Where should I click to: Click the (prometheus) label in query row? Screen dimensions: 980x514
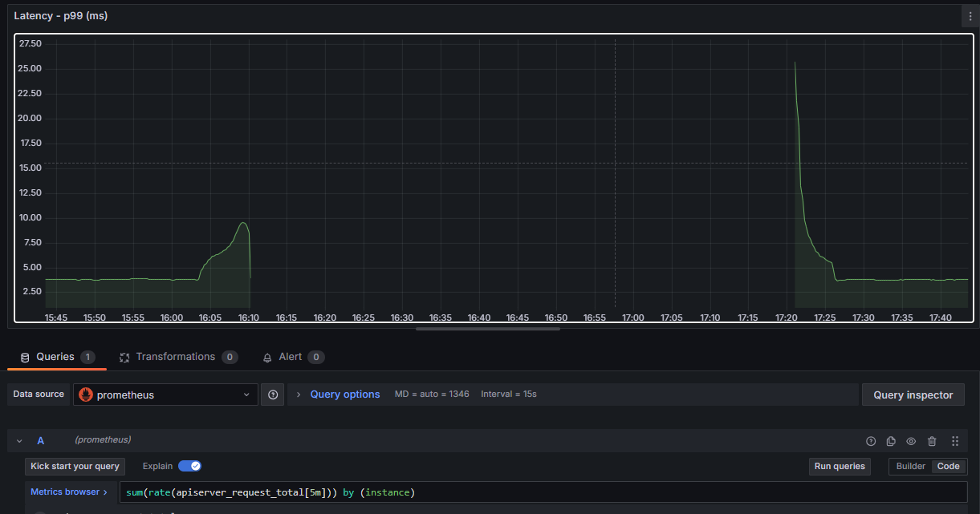coord(103,440)
